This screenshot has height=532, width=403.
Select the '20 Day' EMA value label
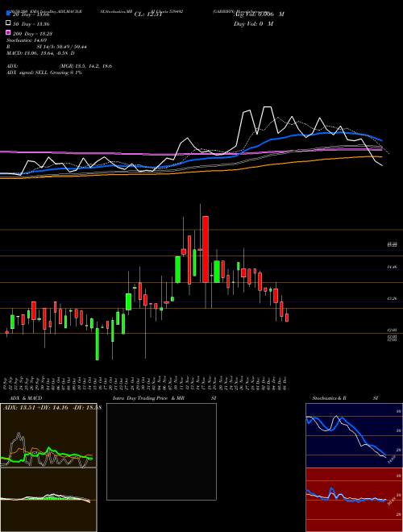pos(31,15)
